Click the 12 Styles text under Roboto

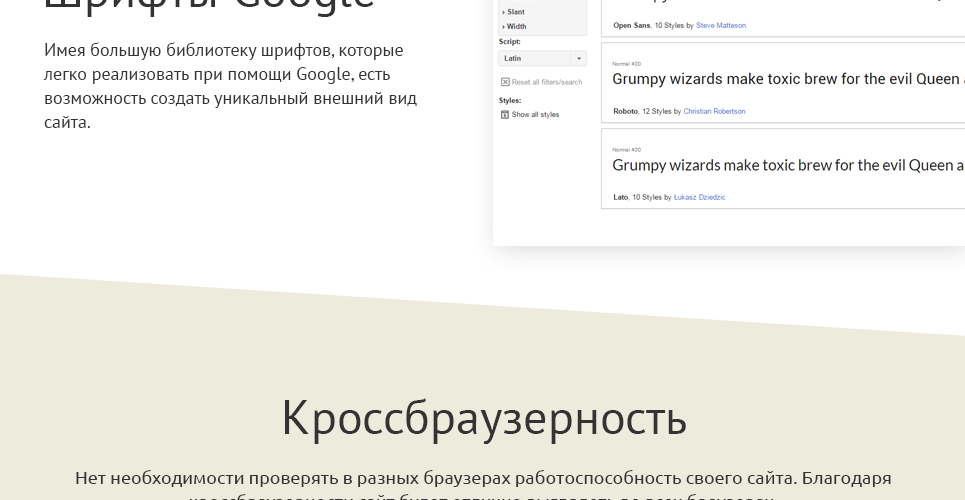click(x=657, y=111)
